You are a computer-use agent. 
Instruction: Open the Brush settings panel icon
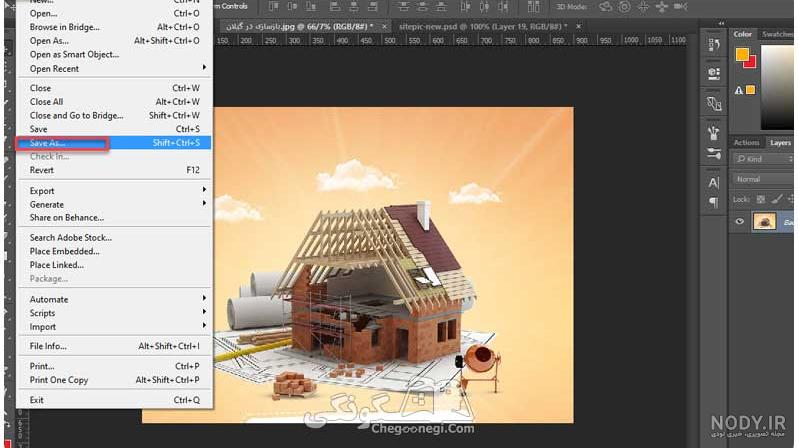tap(714, 153)
